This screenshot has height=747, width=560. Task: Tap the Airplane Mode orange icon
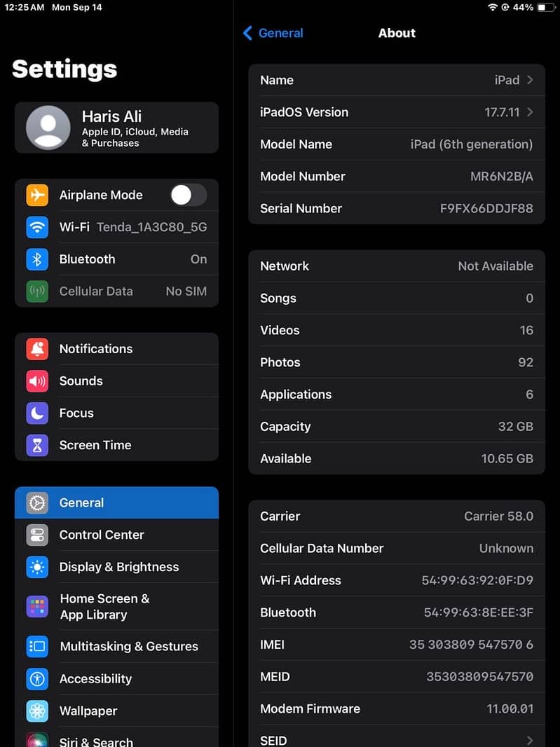pos(37,195)
